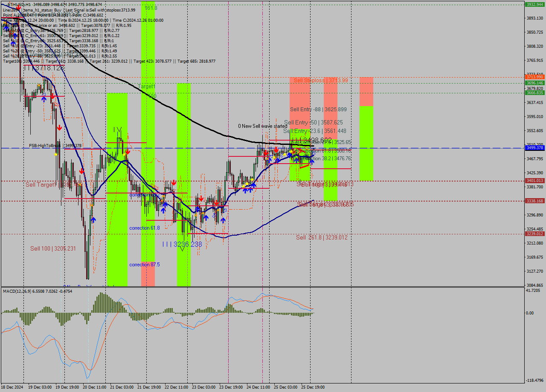Click the 'Sell Stoploss | 3713.99' label
Screen dimensions: 546x392
[321, 81]
